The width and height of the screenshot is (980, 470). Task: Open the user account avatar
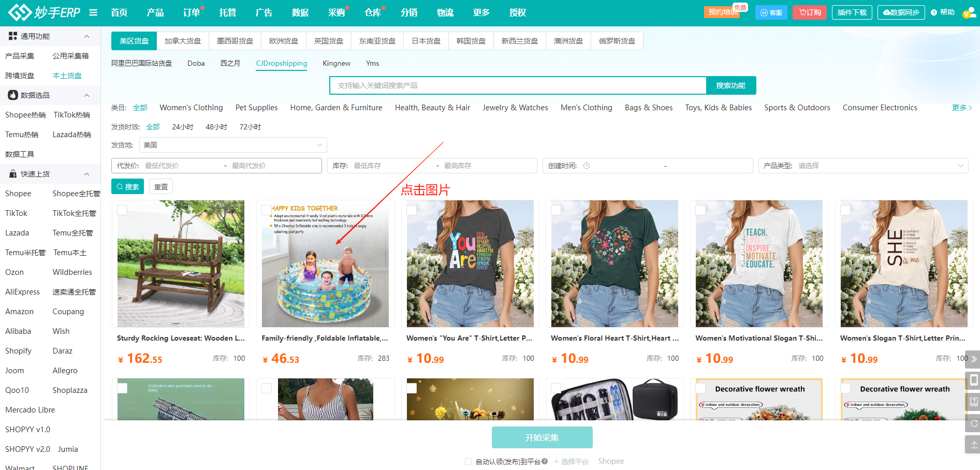969,12
